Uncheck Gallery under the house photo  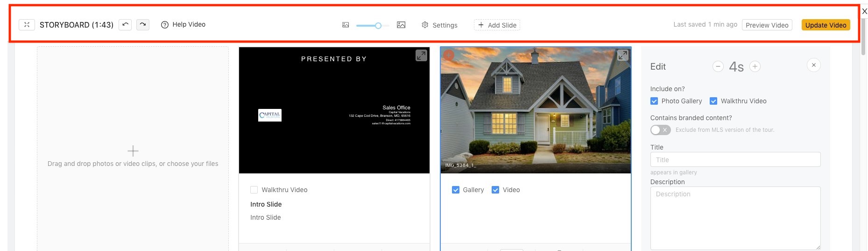coord(456,190)
